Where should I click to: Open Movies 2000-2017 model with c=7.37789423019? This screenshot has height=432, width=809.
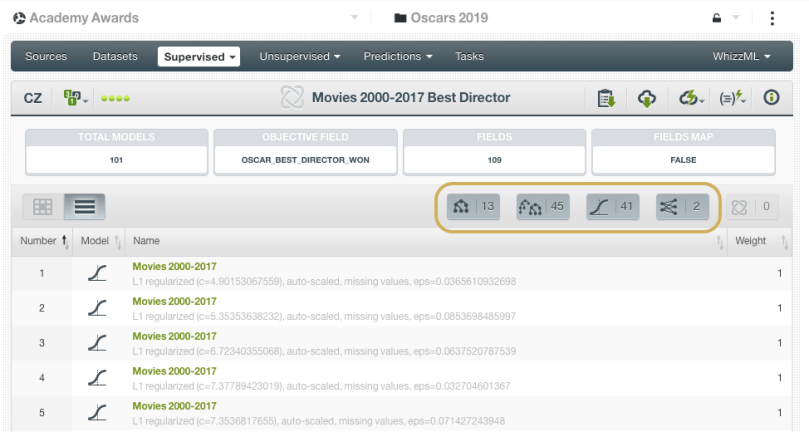(x=174, y=371)
